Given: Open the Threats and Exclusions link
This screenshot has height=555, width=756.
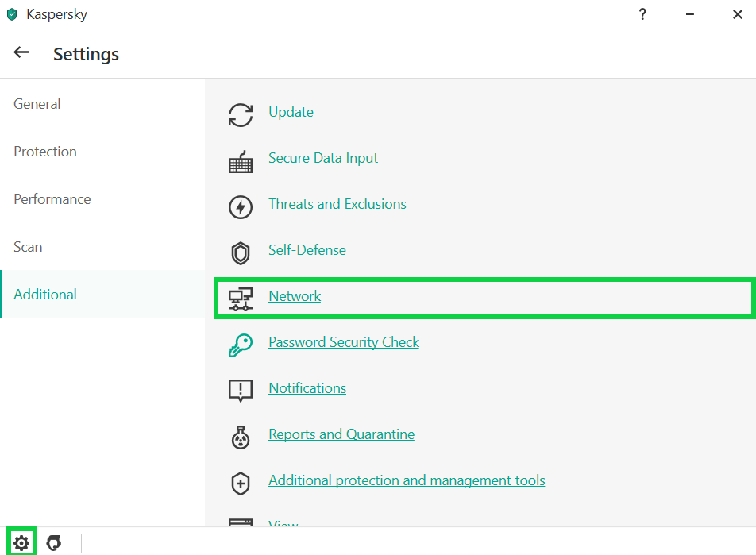Looking at the screenshot, I should point(337,204).
